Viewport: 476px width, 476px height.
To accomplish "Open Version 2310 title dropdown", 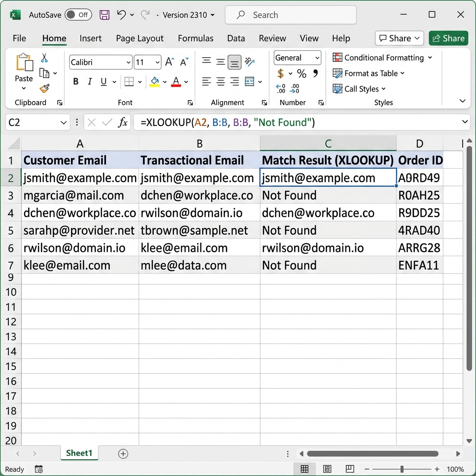I will coord(212,15).
